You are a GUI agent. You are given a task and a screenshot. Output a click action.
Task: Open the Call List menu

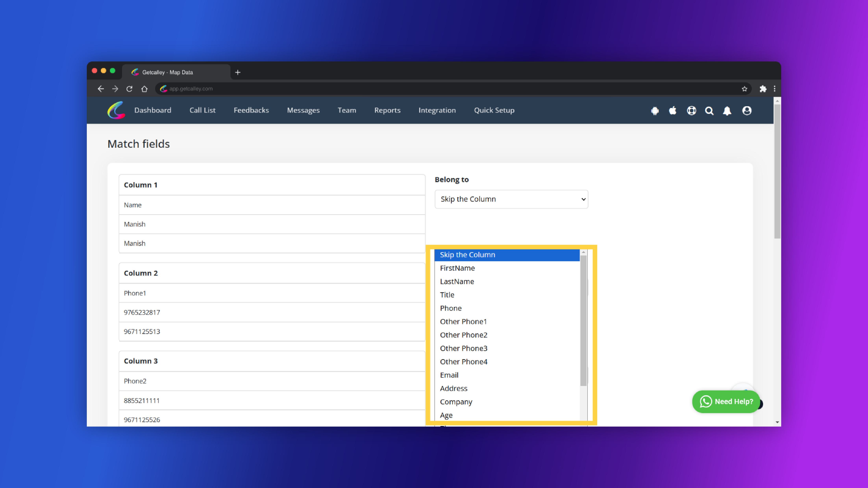pos(202,110)
